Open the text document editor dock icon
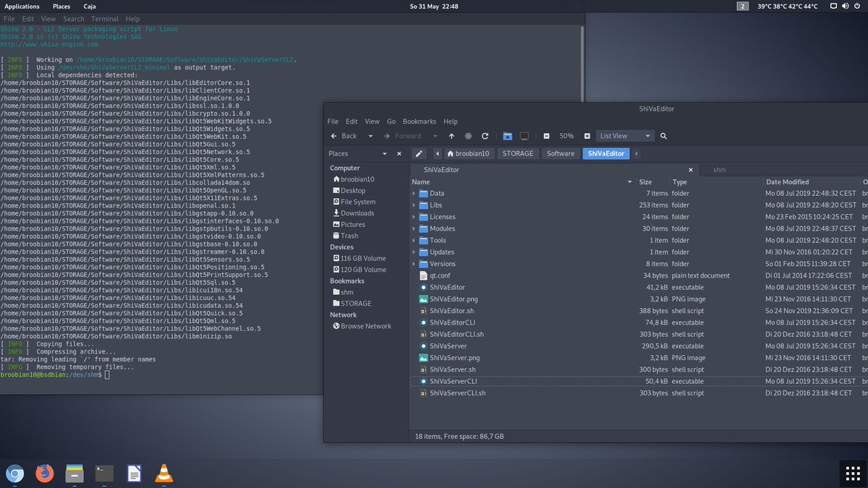Screen dimensions: 868x488 135,474
